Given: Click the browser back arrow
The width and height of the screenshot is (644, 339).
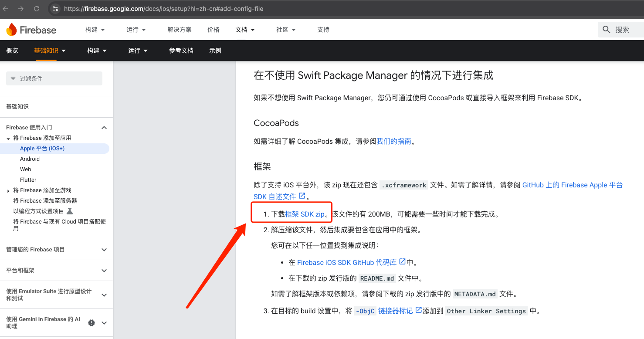Looking at the screenshot, I should pos(6,8).
